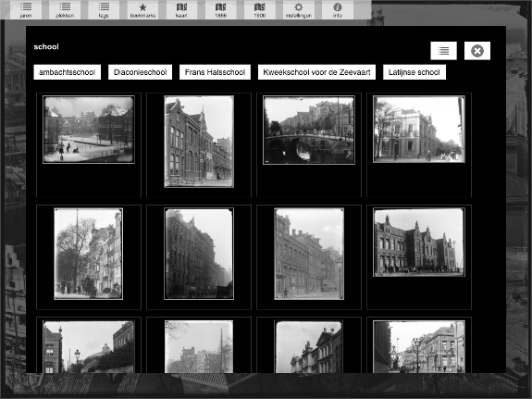532x399 pixels.
Task: Show the 1900 historical map
Action: coord(260,10)
